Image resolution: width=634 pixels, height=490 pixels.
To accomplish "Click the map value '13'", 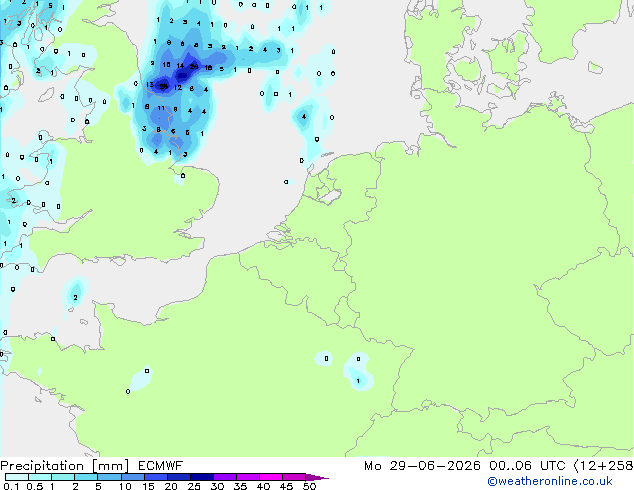I will click(150, 84).
